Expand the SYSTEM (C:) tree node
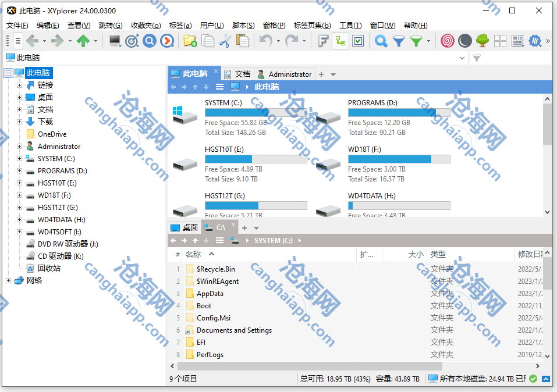The image size is (557, 392). tap(19, 159)
